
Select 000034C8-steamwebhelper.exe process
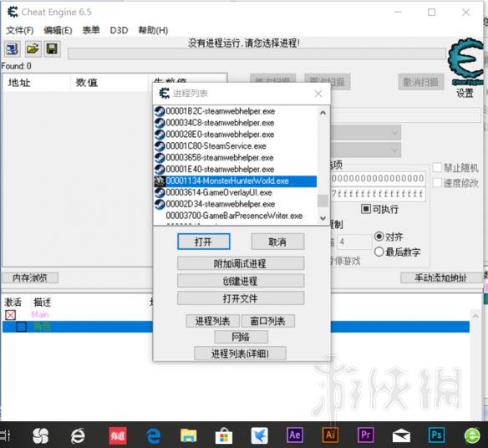[x=220, y=123]
